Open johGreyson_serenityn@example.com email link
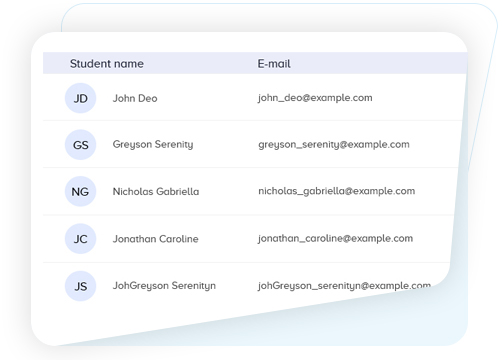Image resolution: width=502 pixels, height=360 pixels. [344, 286]
